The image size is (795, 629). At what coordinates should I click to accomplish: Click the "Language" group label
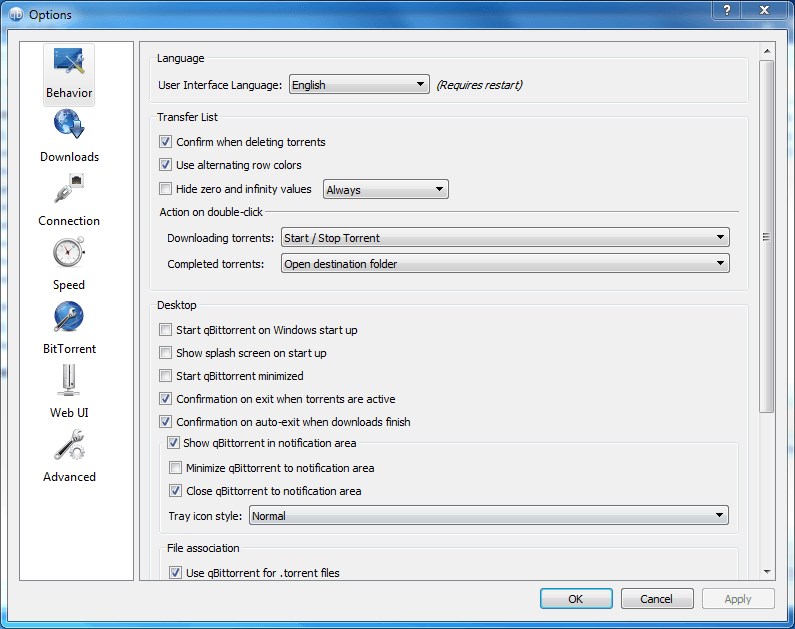[x=180, y=58]
